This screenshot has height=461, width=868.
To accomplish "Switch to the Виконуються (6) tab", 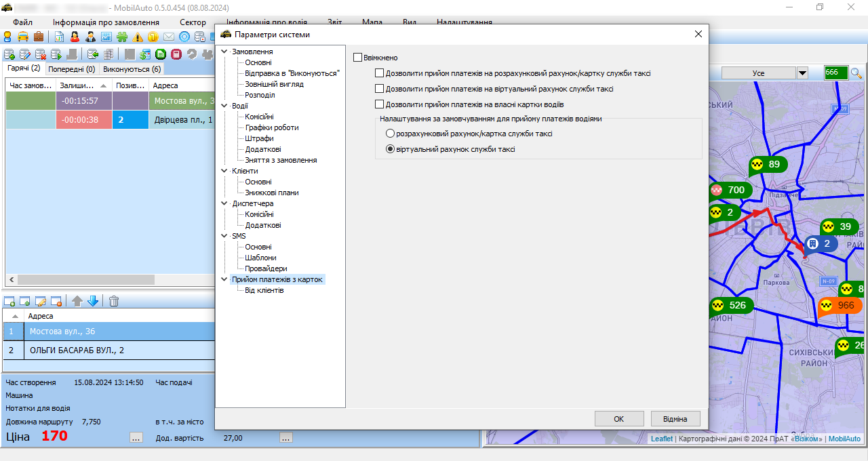I will tap(132, 69).
